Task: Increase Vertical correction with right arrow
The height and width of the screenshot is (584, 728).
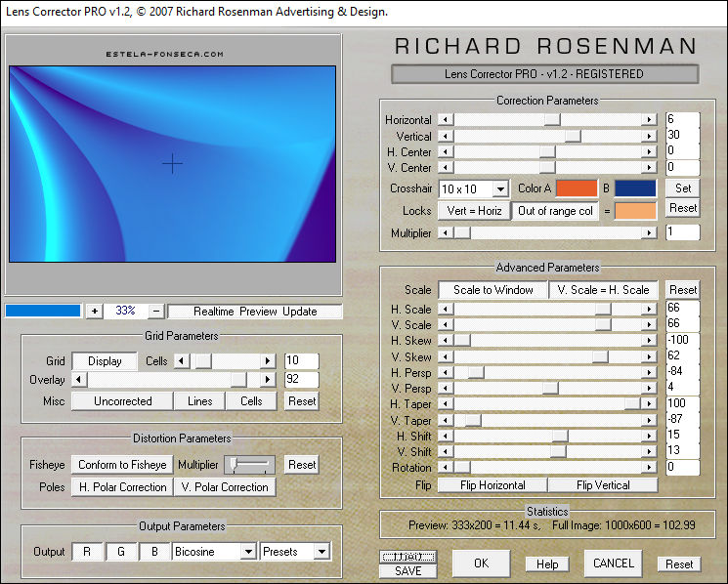Action: (x=649, y=136)
